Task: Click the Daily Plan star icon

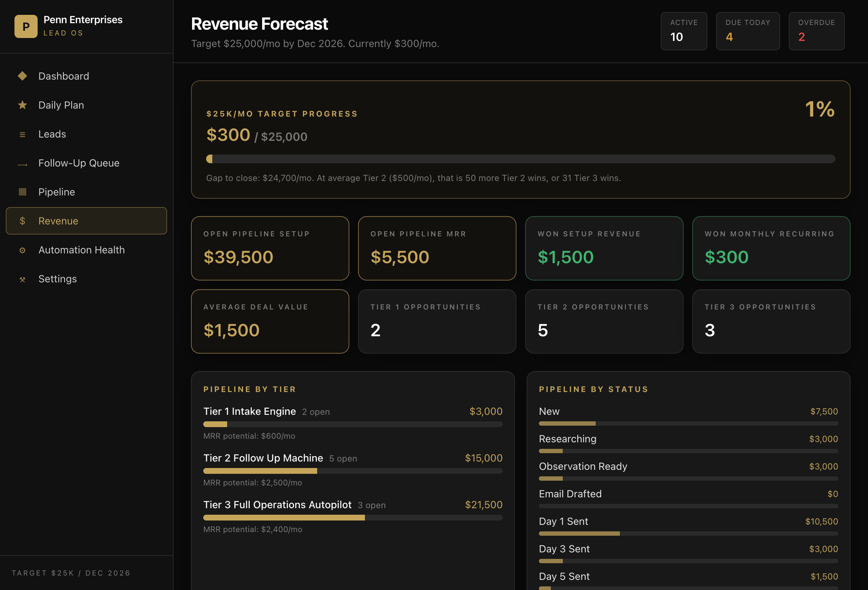Action: coord(22,105)
